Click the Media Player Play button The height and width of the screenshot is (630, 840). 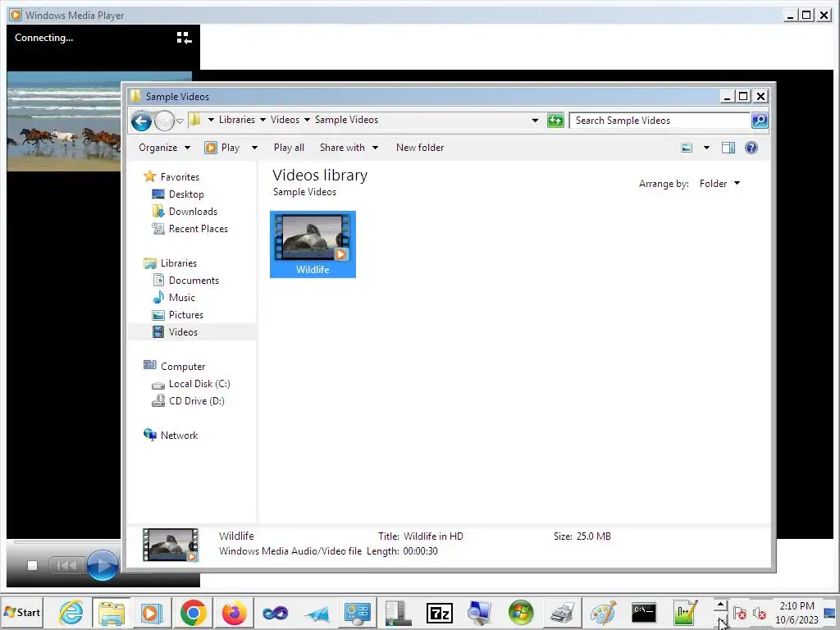tap(102, 565)
